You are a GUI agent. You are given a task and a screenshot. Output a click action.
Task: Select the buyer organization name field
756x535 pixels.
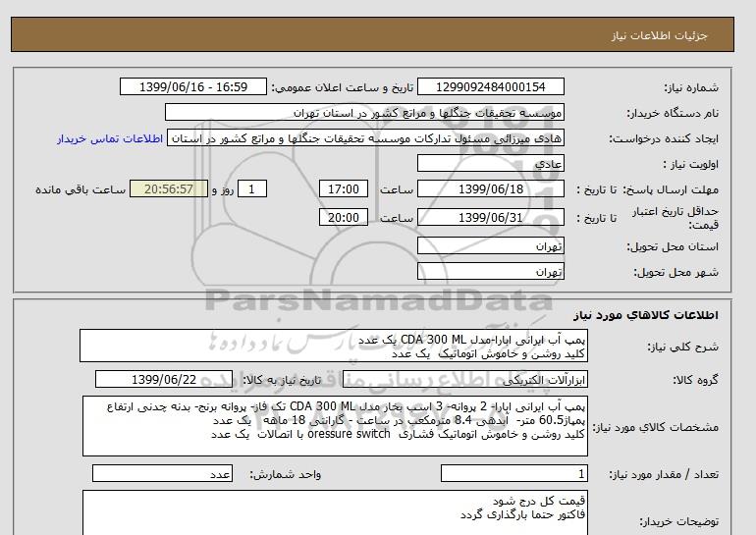point(364,113)
